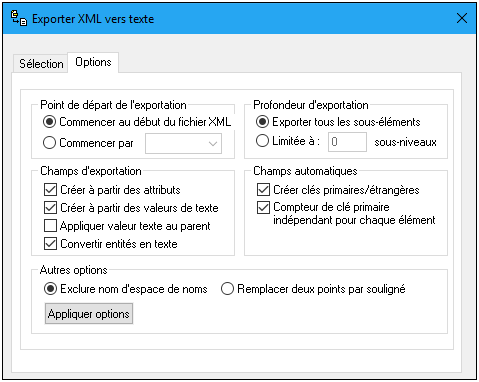479x382 pixels.
Task: Close the Exporter XML vers texte dialog
Action: [462, 18]
